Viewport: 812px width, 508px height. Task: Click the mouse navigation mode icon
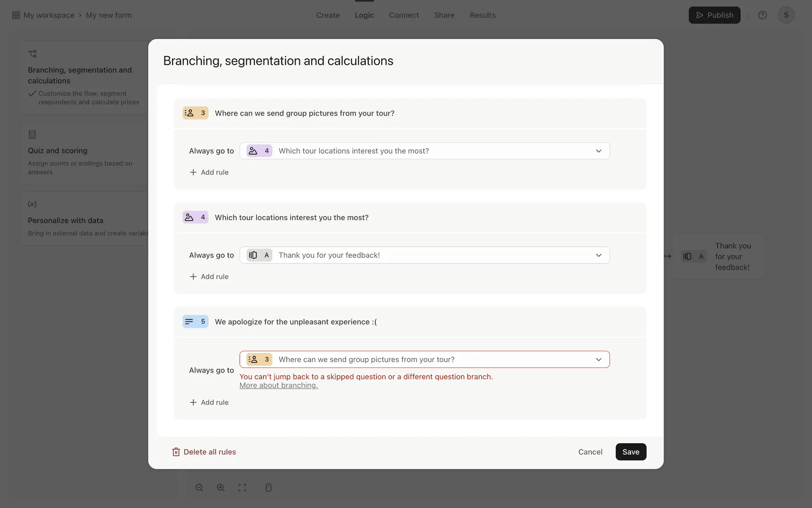click(268, 488)
